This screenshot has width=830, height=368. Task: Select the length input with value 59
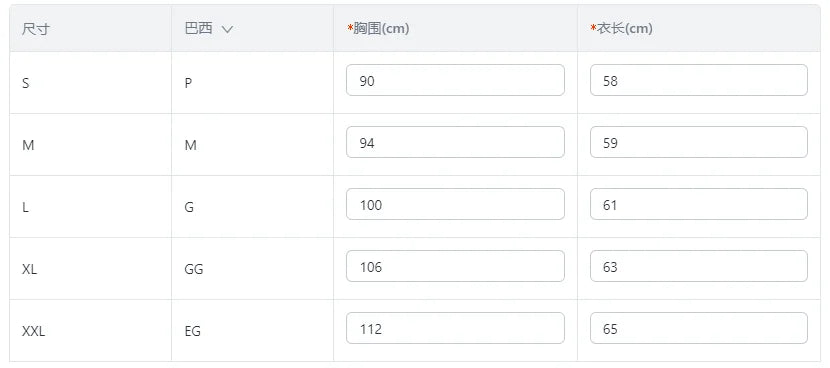point(699,142)
